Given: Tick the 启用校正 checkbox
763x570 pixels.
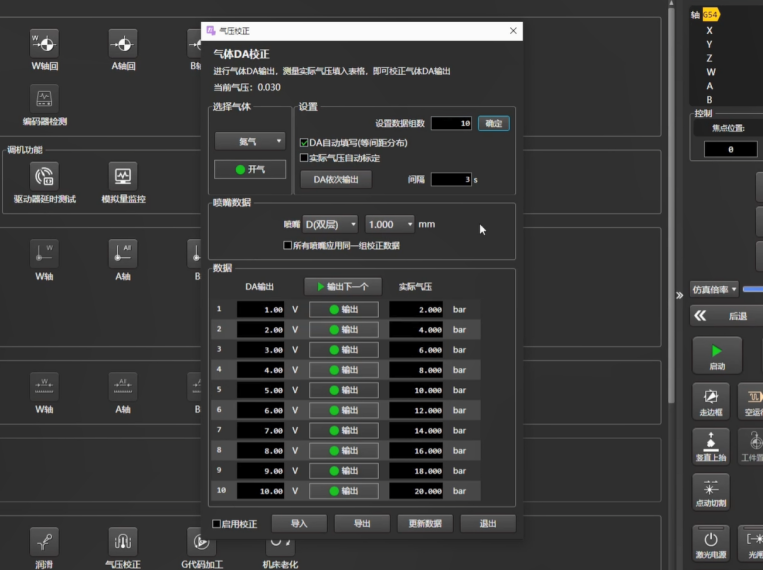Looking at the screenshot, I should (x=217, y=524).
